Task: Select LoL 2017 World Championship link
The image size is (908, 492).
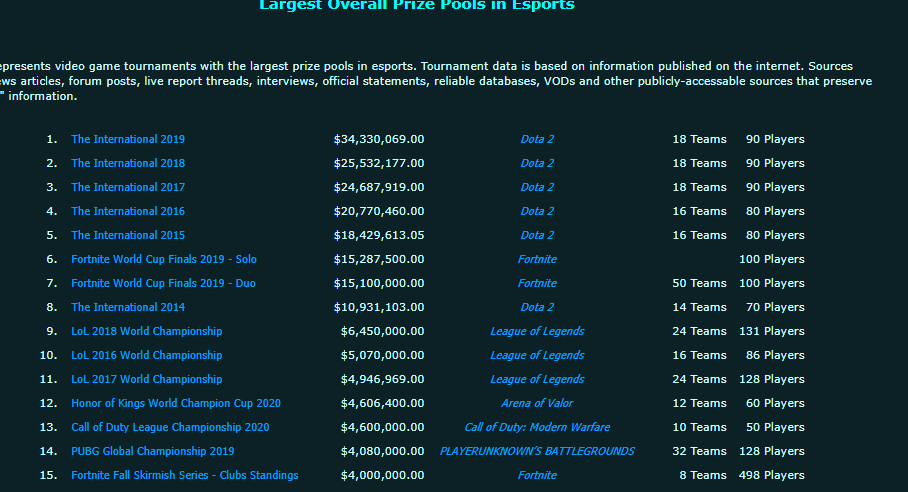Action: pos(147,380)
